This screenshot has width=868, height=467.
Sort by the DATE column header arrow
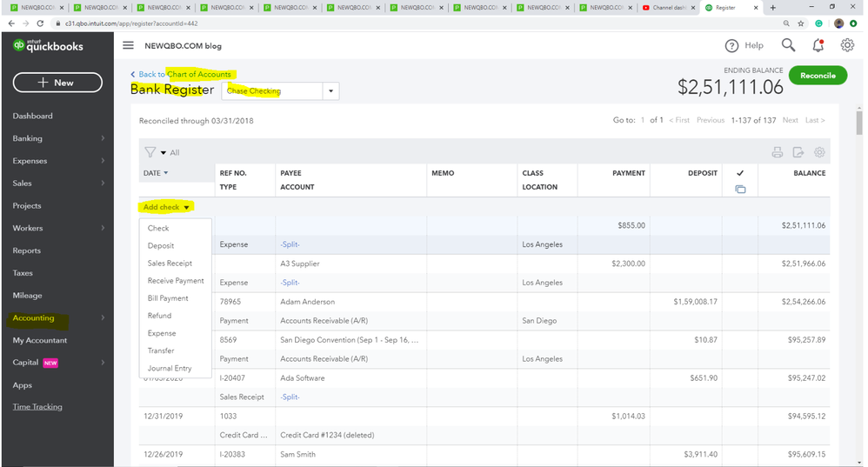[x=166, y=173]
